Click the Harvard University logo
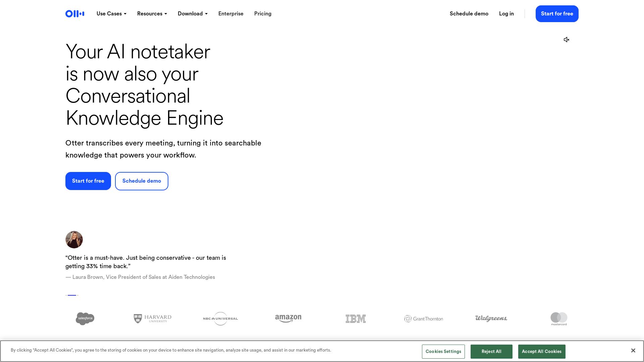644x362 pixels. tap(153, 318)
